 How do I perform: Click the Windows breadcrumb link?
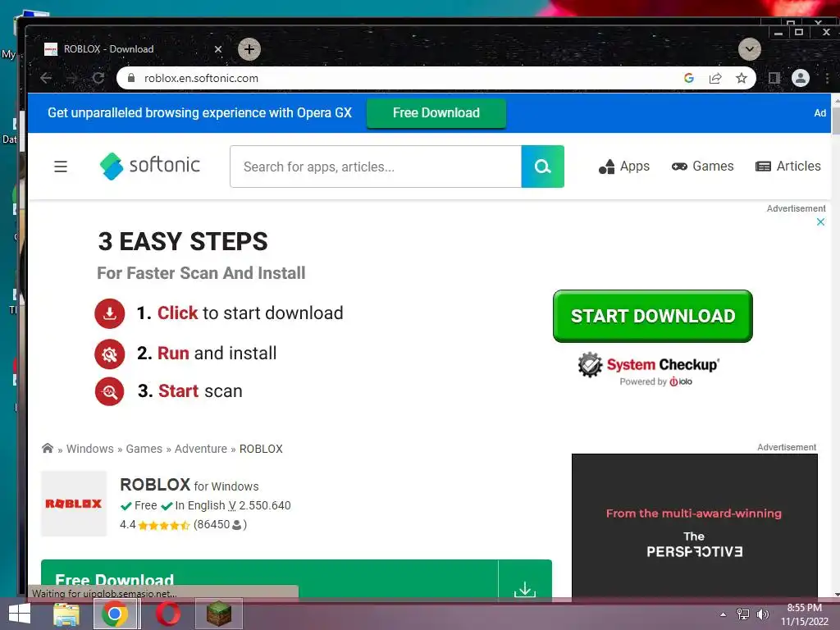tap(90, 449)
